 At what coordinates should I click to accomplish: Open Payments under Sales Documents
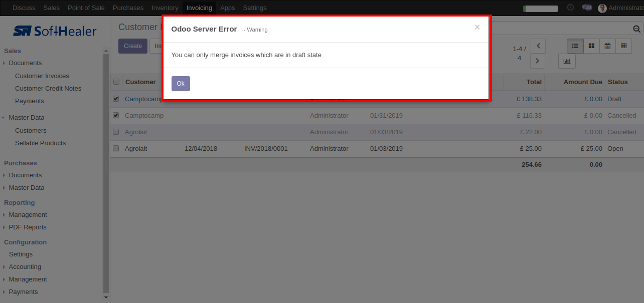point(30,101)
